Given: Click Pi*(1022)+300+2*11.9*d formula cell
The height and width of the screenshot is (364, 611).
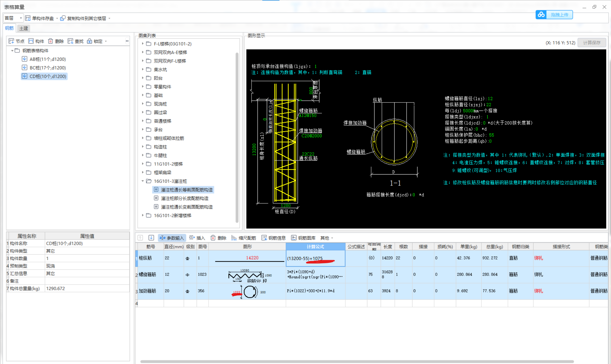Looking at the screenshot, I should pos(315,291).
